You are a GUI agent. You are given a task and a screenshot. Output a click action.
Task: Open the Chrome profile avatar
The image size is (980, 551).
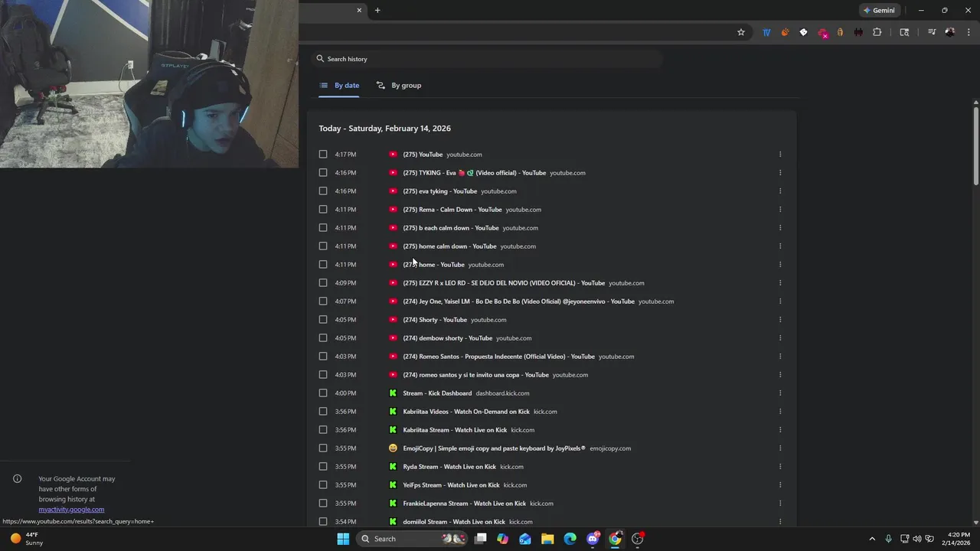pyautogui.click(x=950, y=32)
